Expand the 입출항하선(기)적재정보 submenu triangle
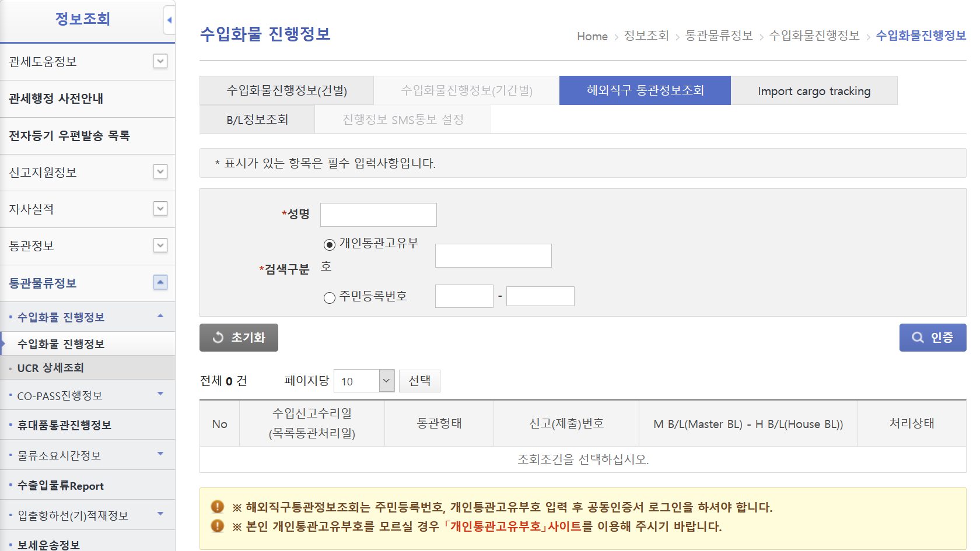This screenshot has height=551, width=980. click(160, 514)
